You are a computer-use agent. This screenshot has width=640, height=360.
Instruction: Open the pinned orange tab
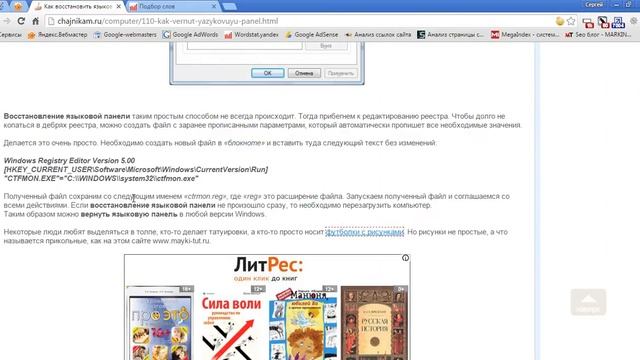coord(18,6)
